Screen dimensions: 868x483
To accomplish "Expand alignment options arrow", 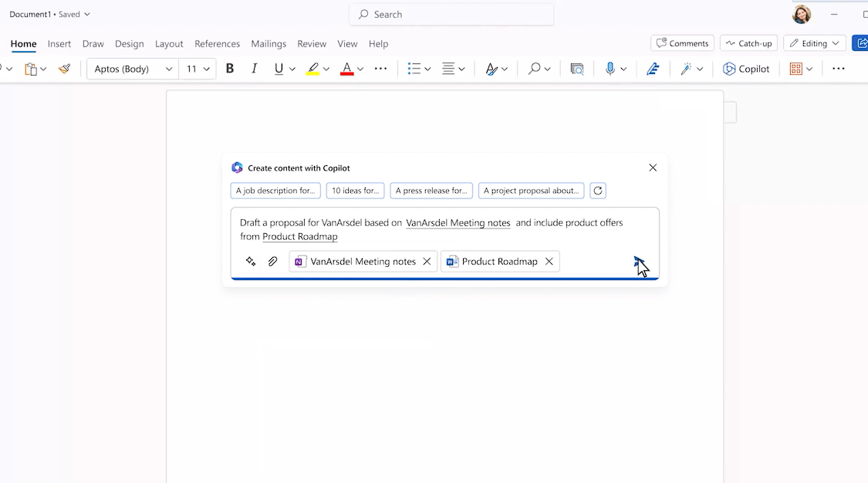I will (461, 69).
